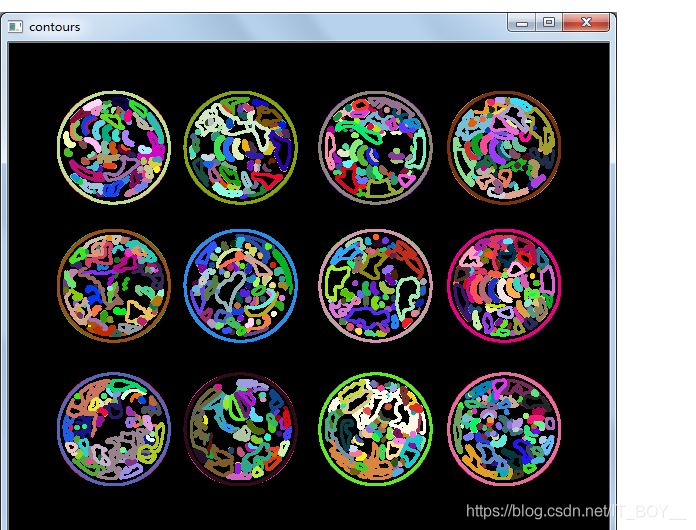Click the contours window app icon
Image resolution: width=696 pixels, height=530 pixels.
click(15, 27)
